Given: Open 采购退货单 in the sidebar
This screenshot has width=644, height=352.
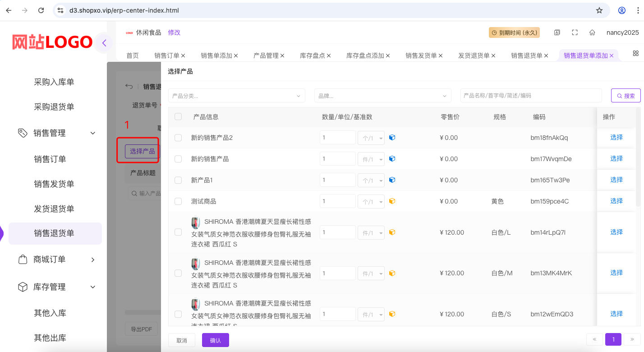Looking at the screenshot, I should [x=54, y=107].
